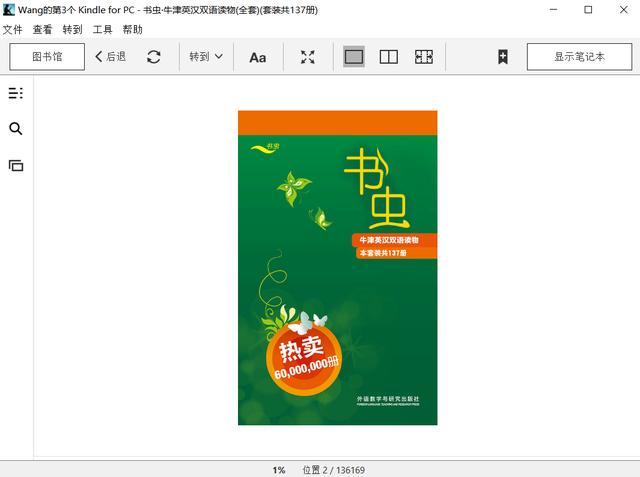
Task: Click the 1% progress indicator
Action: click(279, 470)
